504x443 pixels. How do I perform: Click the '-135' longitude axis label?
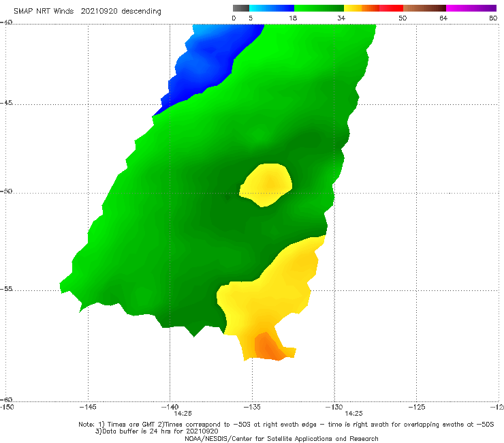pyautogui.click(x=252, y=407)
